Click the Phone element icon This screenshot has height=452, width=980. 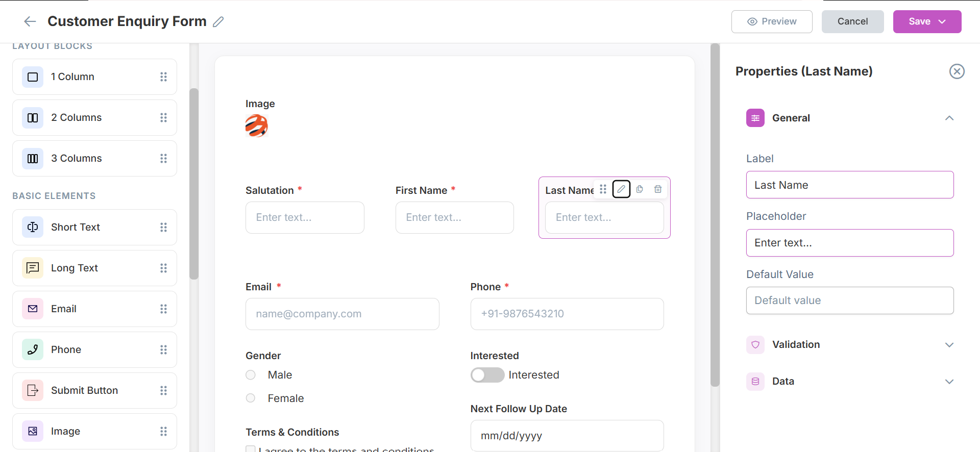[33, 349]
